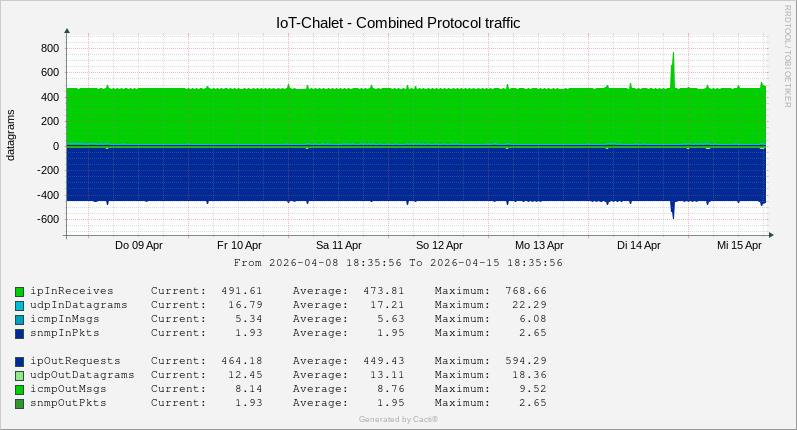This screenshot has height=430, width=797.
Task: Click the ipInReceives green legend swatch
Action: click(x=19, y=291)
